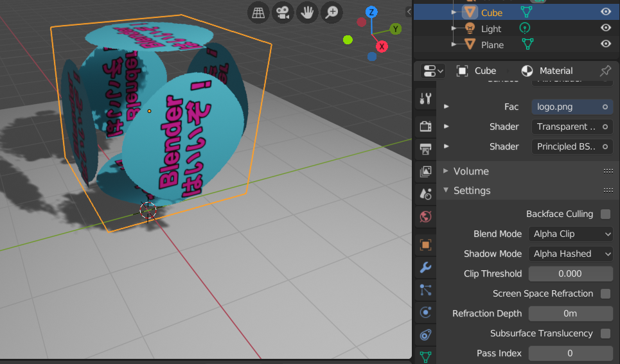Click the Pass Index value field
The image size is (620, 364).
pyautogui.click(x=571, y=353)
